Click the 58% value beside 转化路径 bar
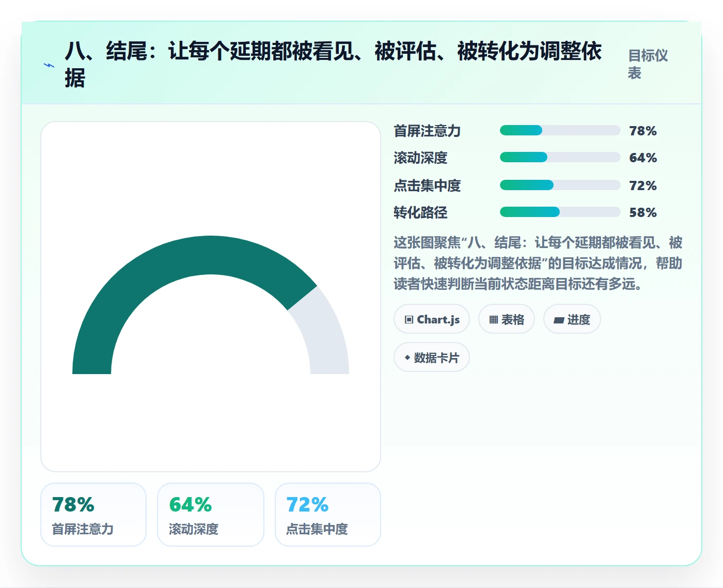 click(x=643, y=212)
